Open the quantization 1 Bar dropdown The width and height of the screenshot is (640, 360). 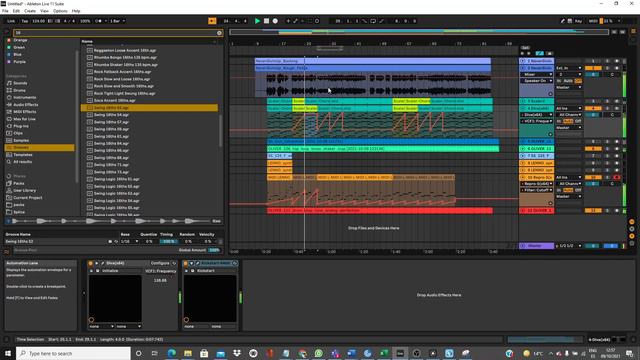click(118, 21)
